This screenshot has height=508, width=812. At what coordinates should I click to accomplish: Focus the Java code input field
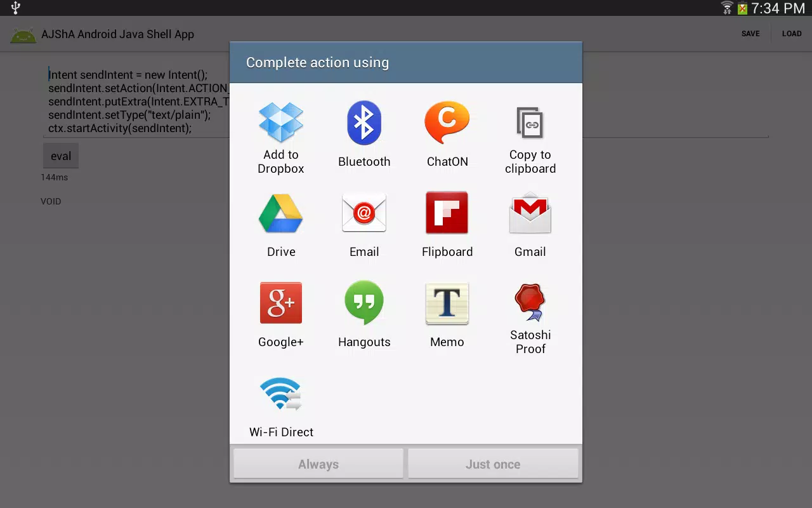[x=409, y=102]
